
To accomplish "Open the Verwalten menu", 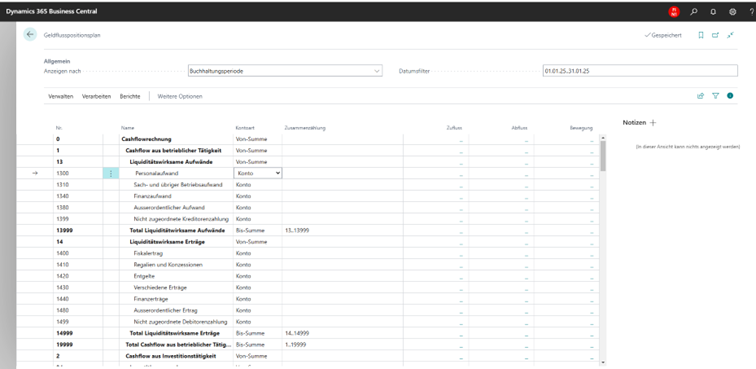I will [61, 96].
